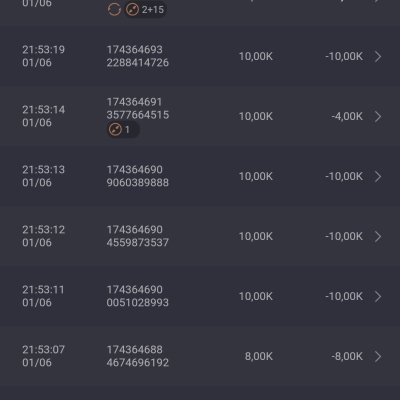Expand chevron for 21:53:12 transaction
Screen dimensions: 400x400
(x=378, y=236)
